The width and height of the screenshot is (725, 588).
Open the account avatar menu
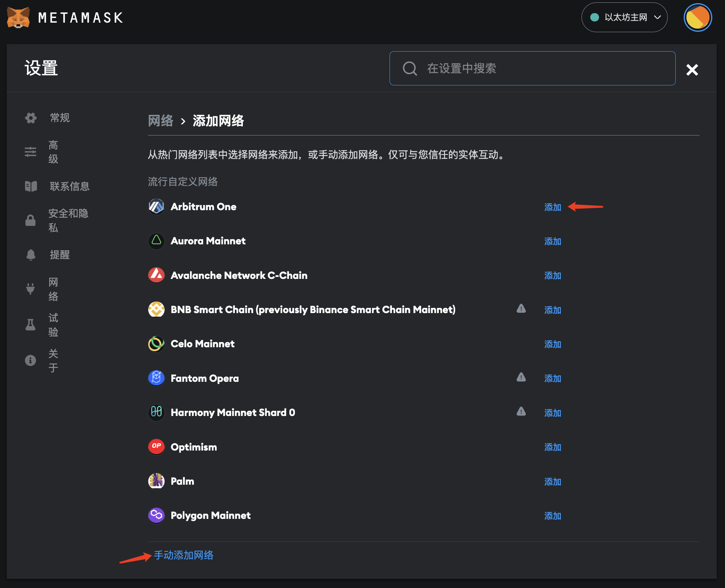[x=698, y=17]
